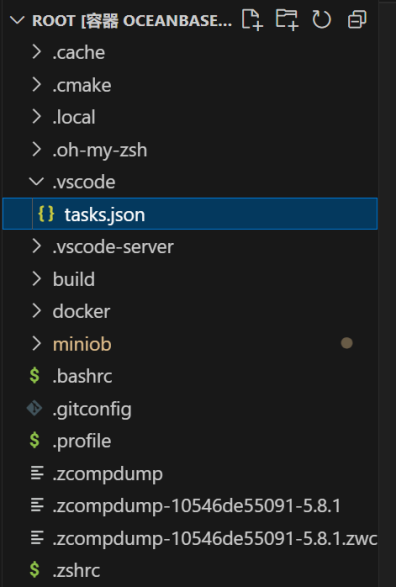Click the dollar icon next to .bashrc

[34, 375]
